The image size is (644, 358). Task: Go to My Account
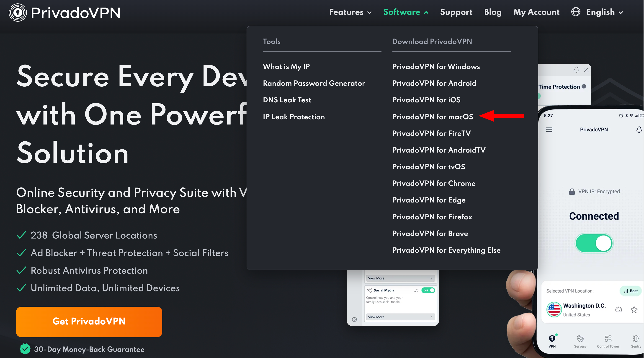pyautogui.click(x=536, y=12)
